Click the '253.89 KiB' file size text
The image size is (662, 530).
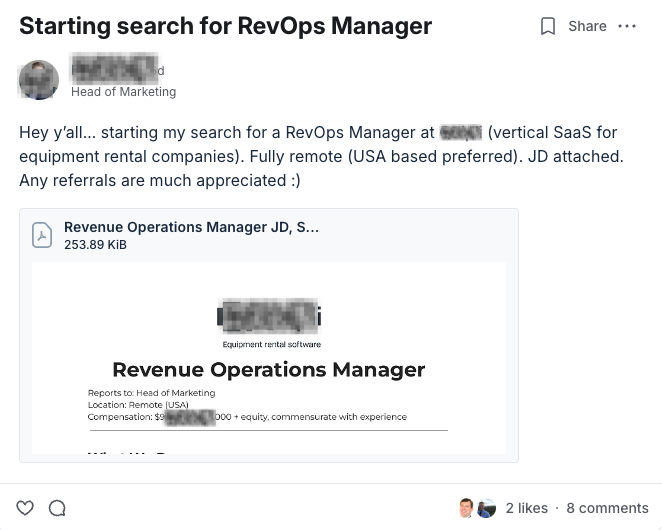95,245
